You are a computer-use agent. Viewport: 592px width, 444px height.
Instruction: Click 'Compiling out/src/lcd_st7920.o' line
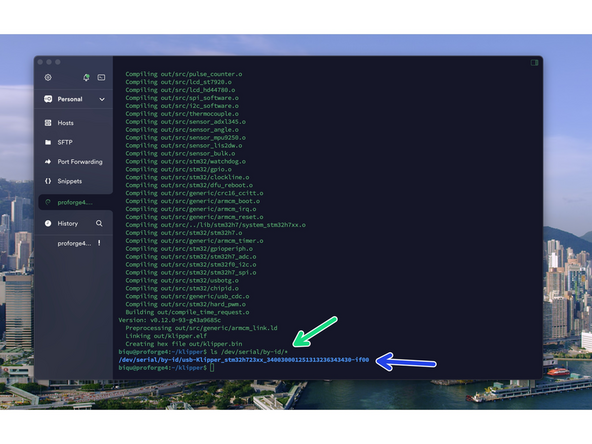point(179,82)
